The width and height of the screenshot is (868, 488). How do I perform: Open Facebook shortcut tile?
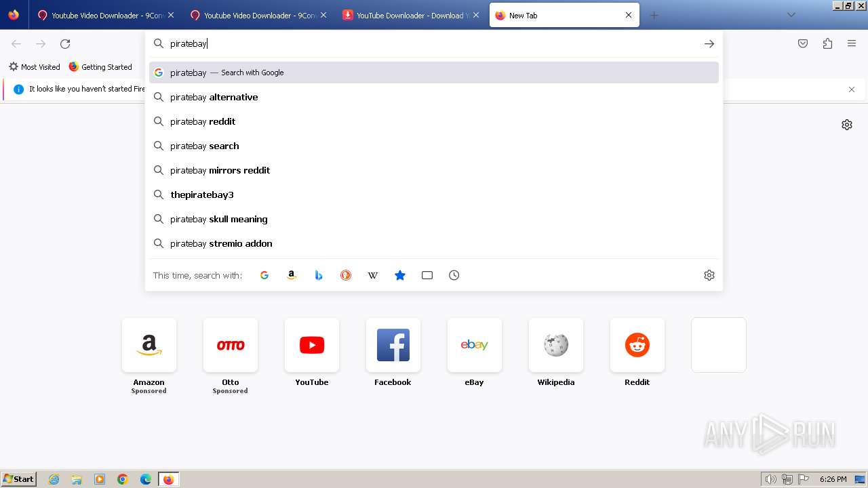point(393,345)
